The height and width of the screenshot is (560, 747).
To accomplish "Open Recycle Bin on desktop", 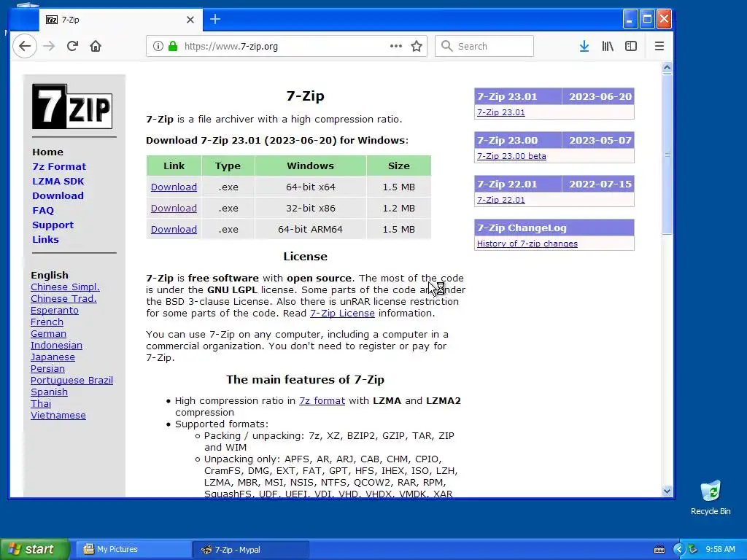I will (711, 497).
